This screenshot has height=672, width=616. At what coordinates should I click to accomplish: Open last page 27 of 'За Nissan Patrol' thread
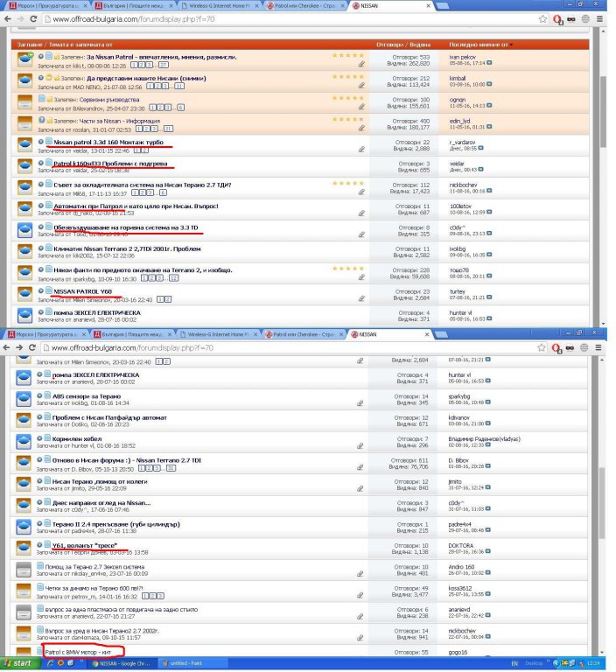coord(164,65)
